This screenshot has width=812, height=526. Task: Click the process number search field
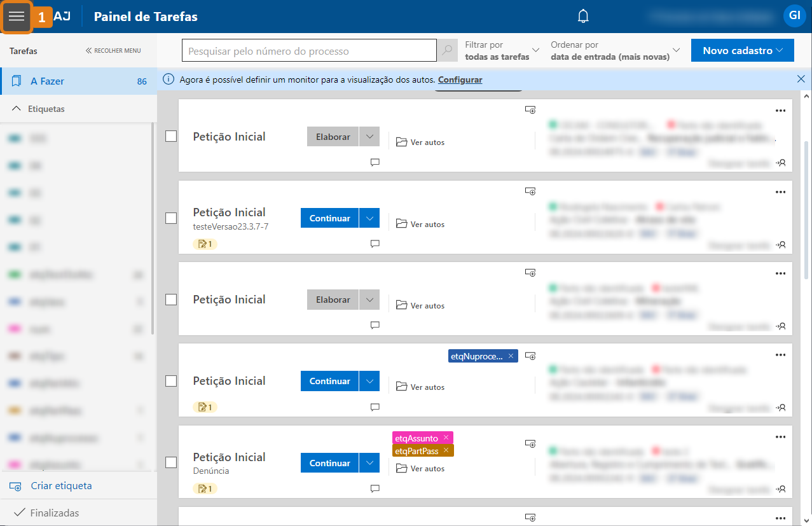pos(308,51)
